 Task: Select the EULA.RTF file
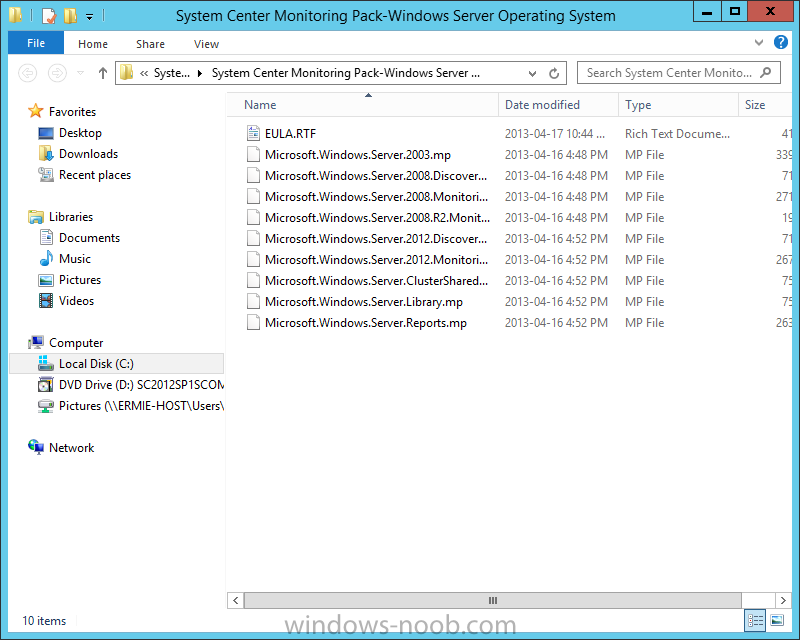point(290,133)
